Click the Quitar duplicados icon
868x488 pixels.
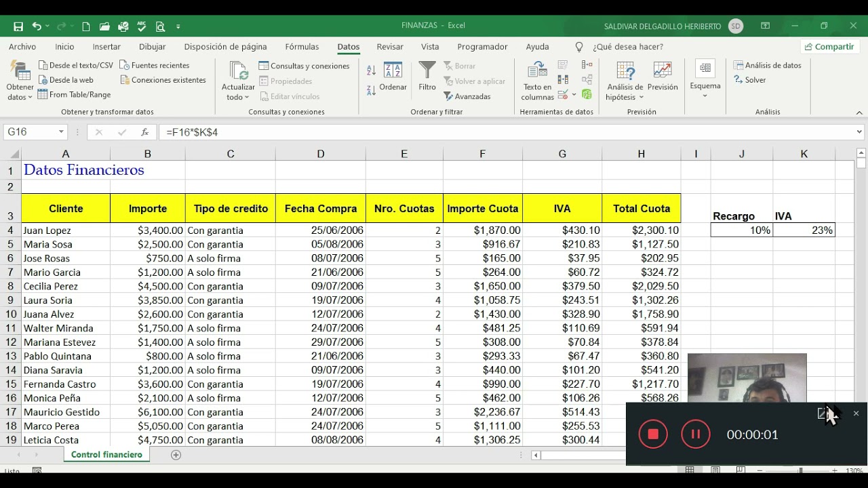[x=563, y=79]
